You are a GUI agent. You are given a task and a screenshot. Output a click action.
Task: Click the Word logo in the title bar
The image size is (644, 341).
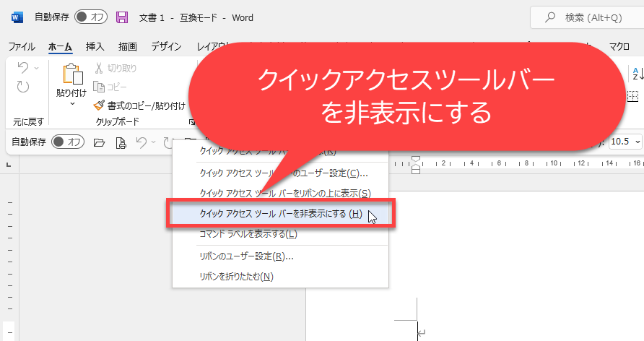point(17,17)
